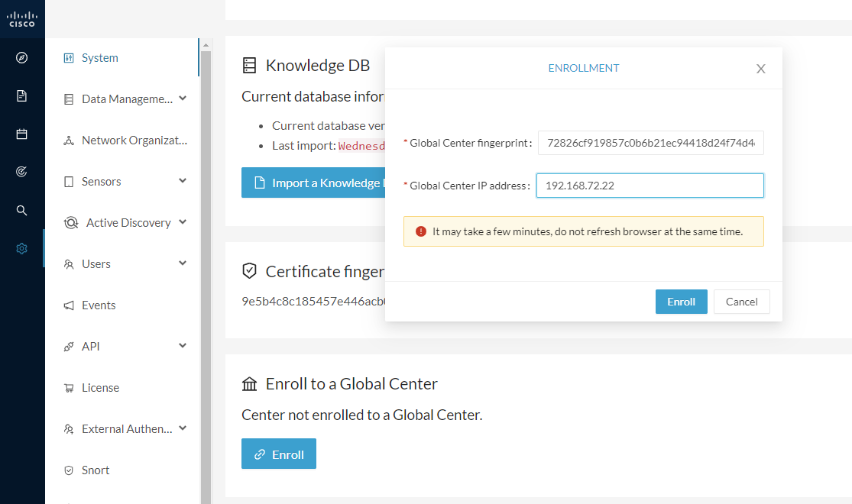852x504 pixels.
Task: Open the System menu item
Action: [100, 57]
